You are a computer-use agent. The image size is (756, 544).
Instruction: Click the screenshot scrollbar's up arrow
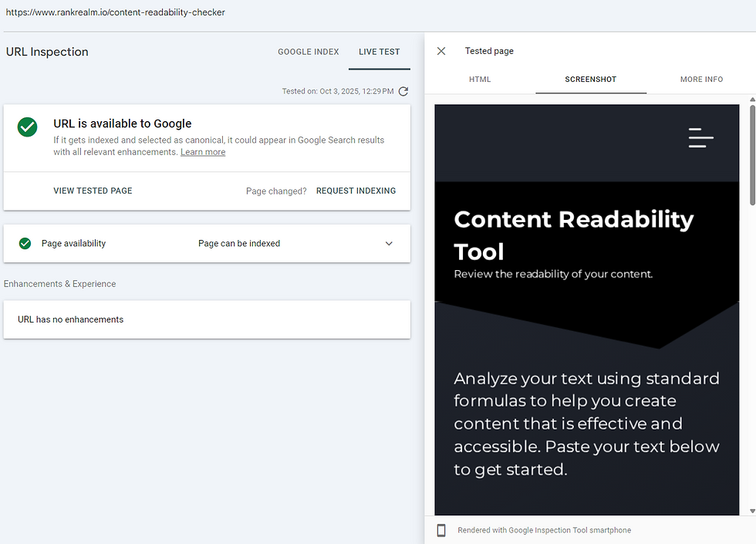[752, 100]
